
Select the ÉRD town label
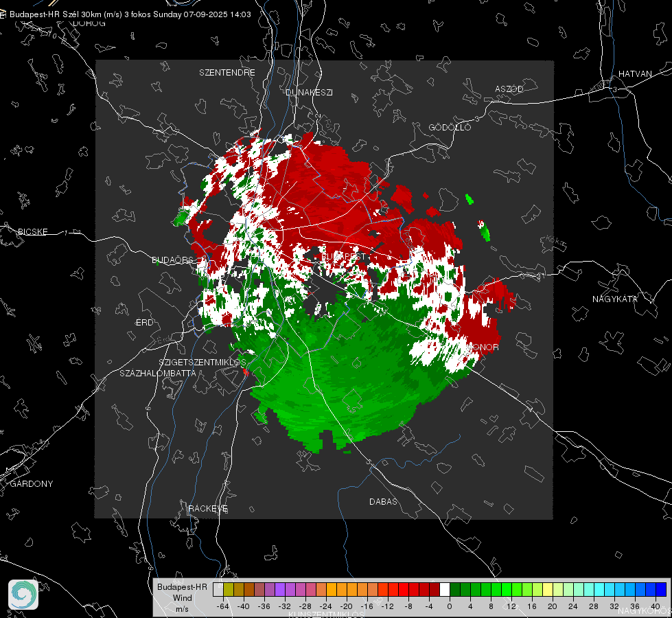point(144,323)
